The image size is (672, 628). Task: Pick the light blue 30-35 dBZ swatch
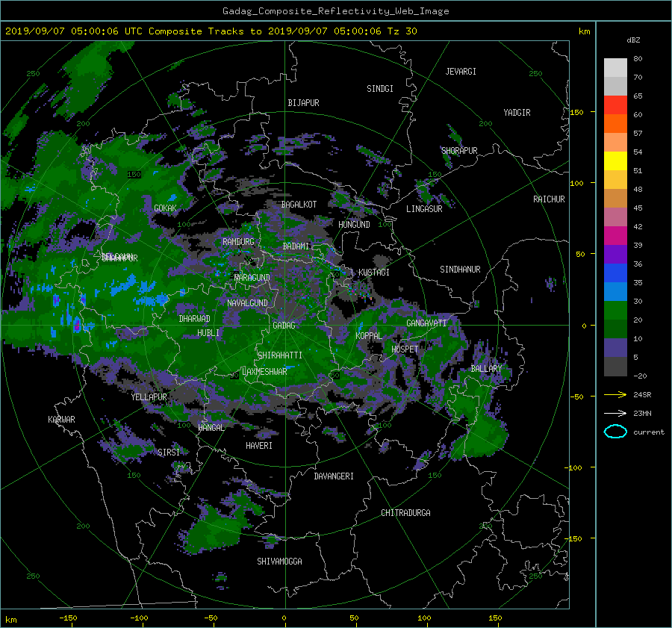click(615, 292)
